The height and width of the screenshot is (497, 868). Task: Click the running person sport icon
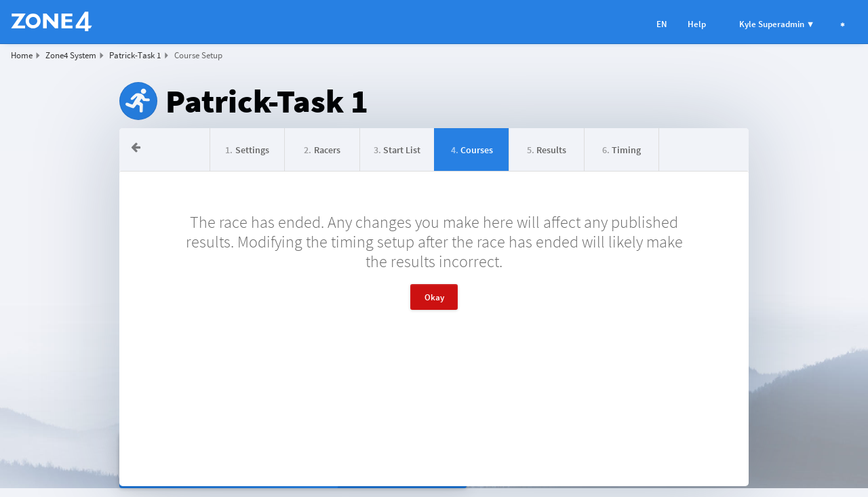click(x=138, y=101)
